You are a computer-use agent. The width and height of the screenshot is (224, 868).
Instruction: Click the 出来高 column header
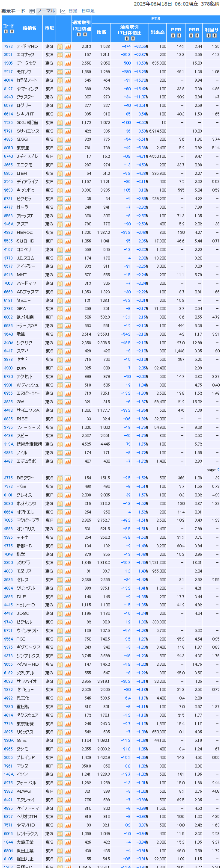coord(158,32)
